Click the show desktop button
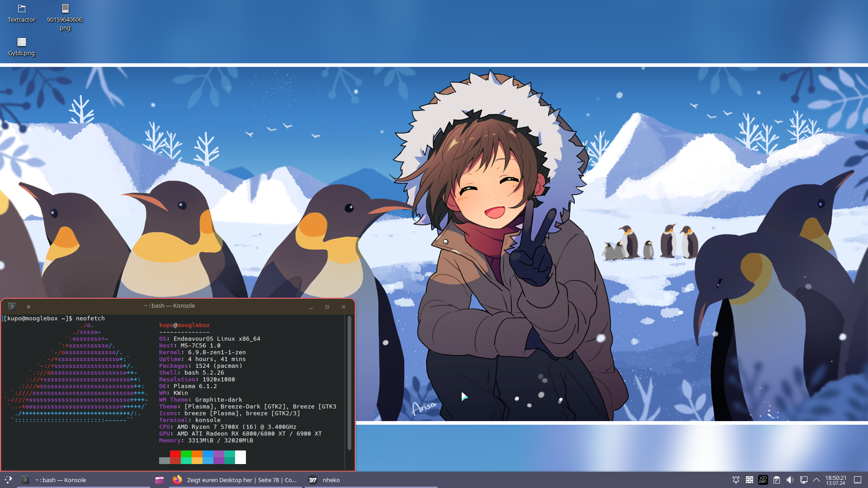The width and height of the screenshot is (868, 488). (x=858, y=480)
